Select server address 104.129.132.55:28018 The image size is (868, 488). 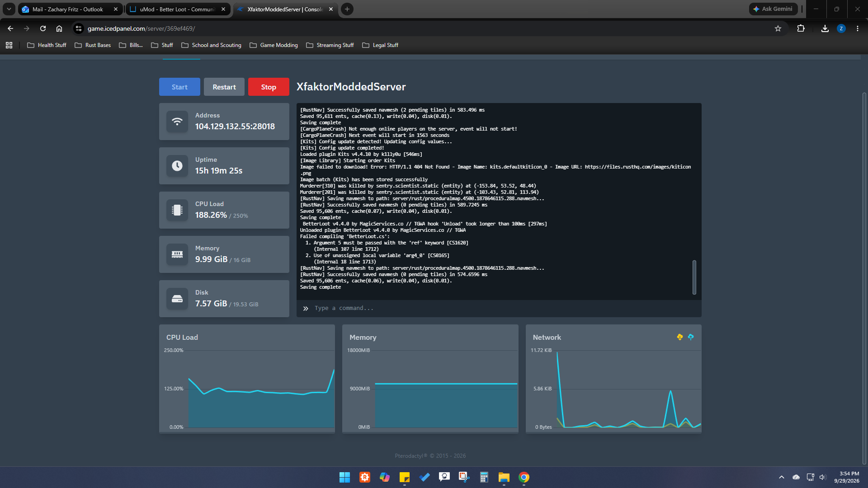tap(235, 127)
